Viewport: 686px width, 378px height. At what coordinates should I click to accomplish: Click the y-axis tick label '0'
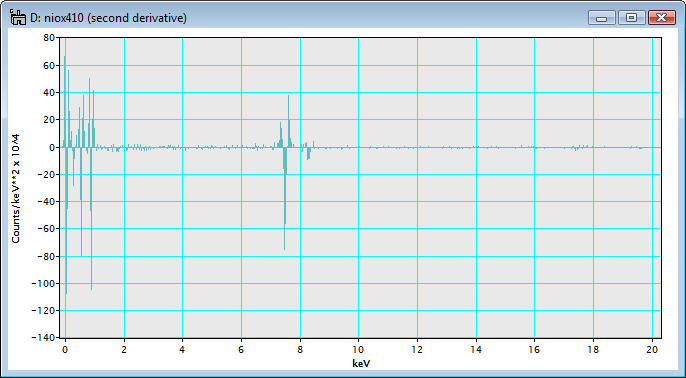pyautogui.click(x=52, y=147)
